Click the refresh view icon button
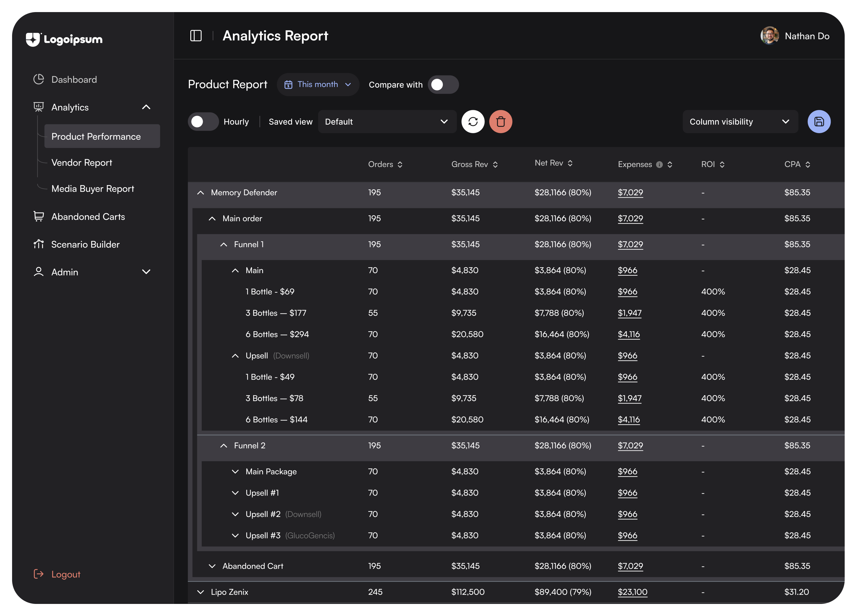 click(x=473, y=122)
